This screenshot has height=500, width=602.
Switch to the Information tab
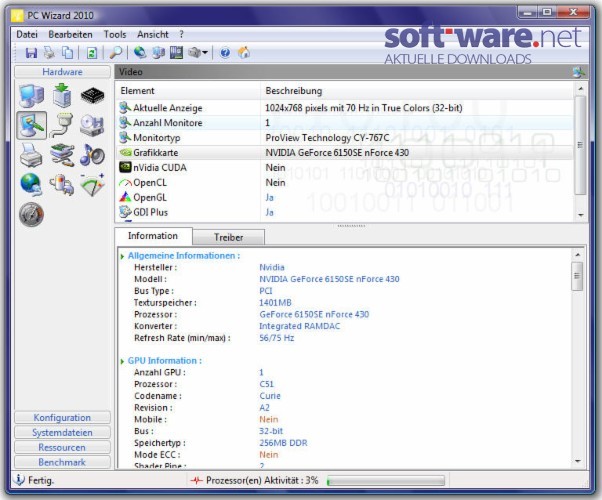153,236
